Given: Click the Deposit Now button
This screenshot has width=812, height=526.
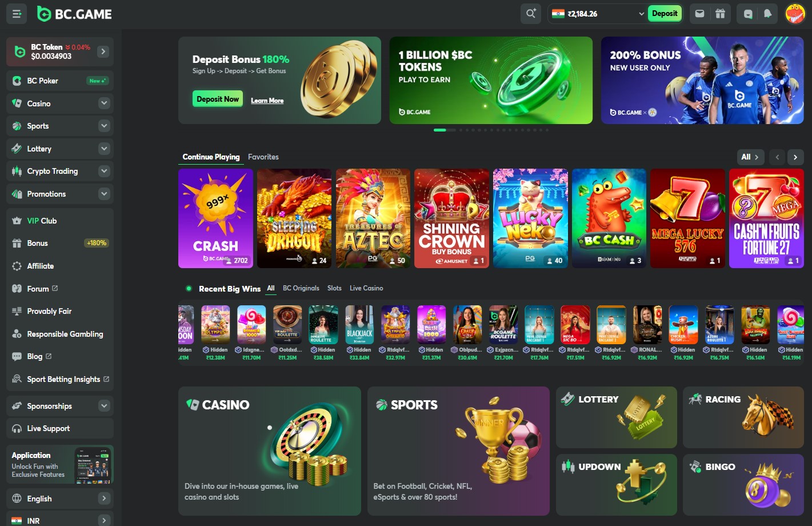Looking at the screenshot, I should tap(218, 99).
